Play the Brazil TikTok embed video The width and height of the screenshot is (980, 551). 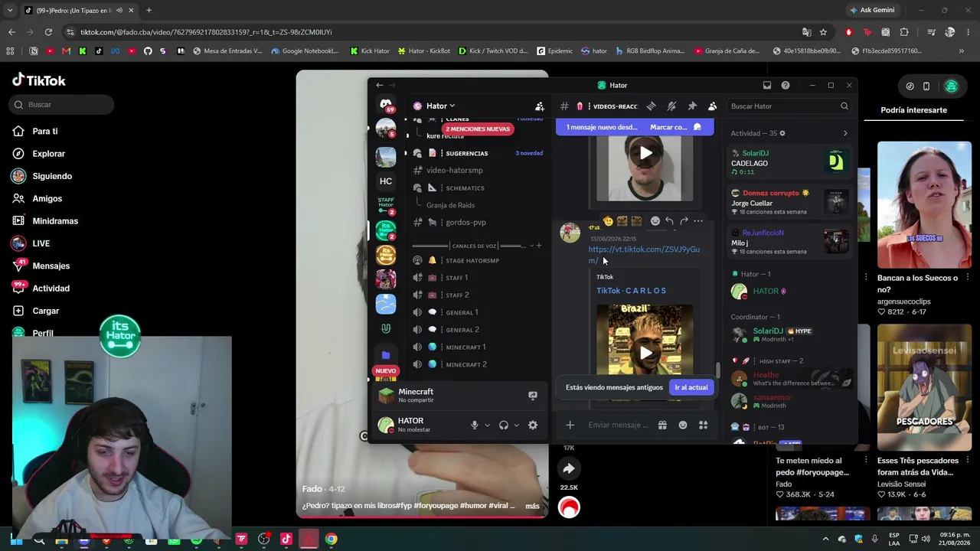(x=645, y=353)
